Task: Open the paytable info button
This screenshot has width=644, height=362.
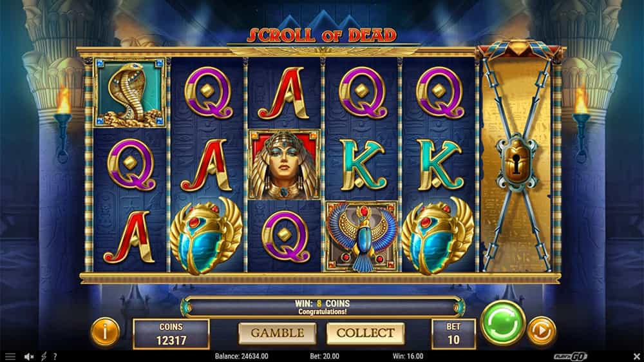Action: 105,332
